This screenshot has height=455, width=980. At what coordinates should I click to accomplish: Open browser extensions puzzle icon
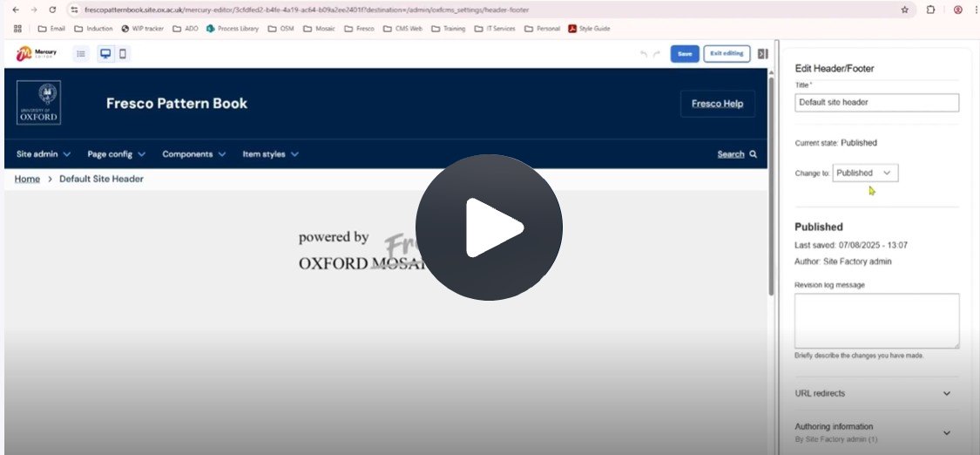pos(930,10)
